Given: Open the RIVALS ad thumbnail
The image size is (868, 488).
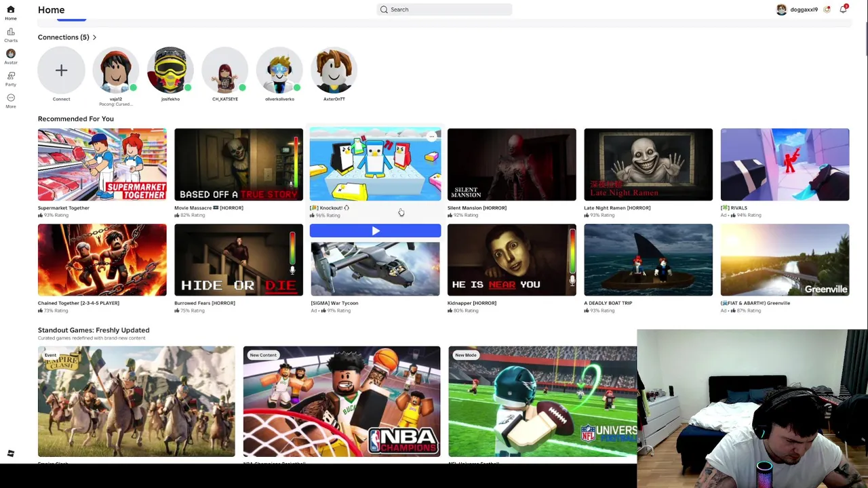Looking at the screenshot, I should [x=785, y=165].
